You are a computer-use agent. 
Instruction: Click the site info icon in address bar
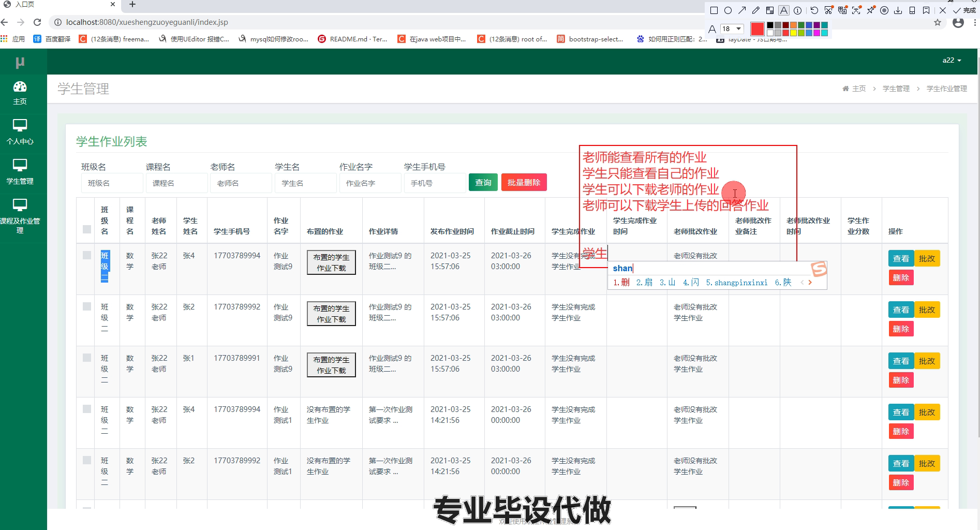pos(58,22)
